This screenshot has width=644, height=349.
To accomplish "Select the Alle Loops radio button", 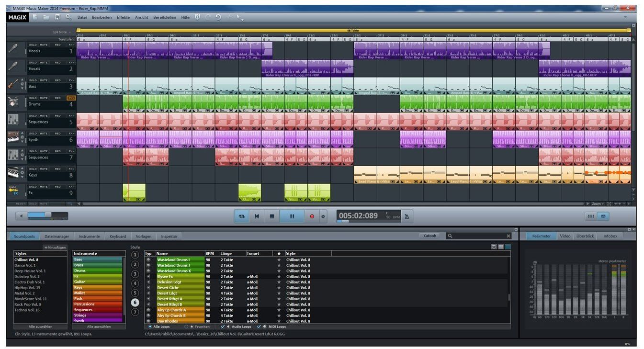I will click(150, 326).
